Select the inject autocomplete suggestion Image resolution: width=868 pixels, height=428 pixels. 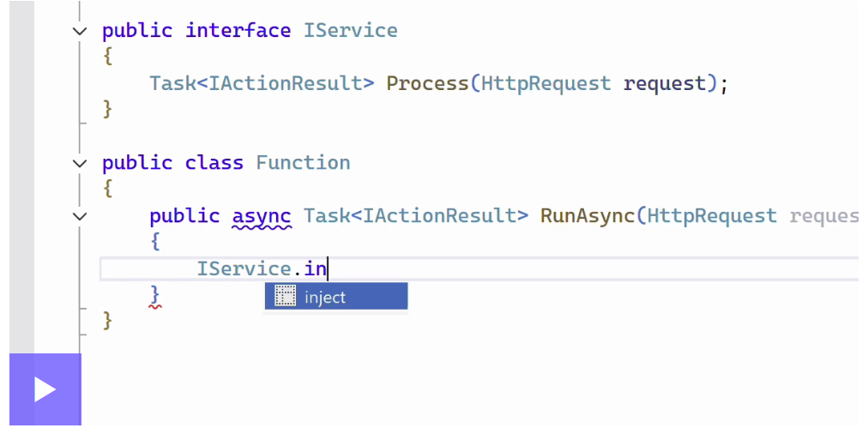[335, 298]
